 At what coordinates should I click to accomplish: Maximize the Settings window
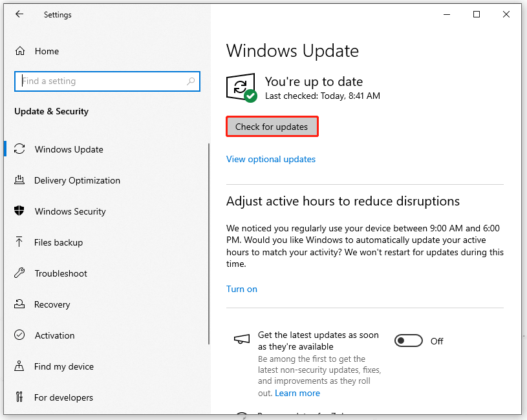tap(477, 14)
